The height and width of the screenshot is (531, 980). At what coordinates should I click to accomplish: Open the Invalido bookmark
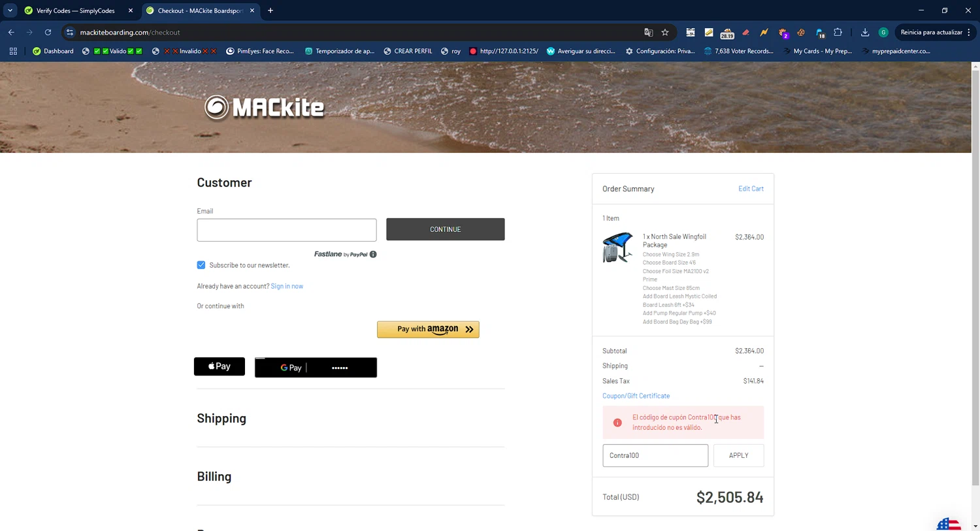[x=184, y=51]
